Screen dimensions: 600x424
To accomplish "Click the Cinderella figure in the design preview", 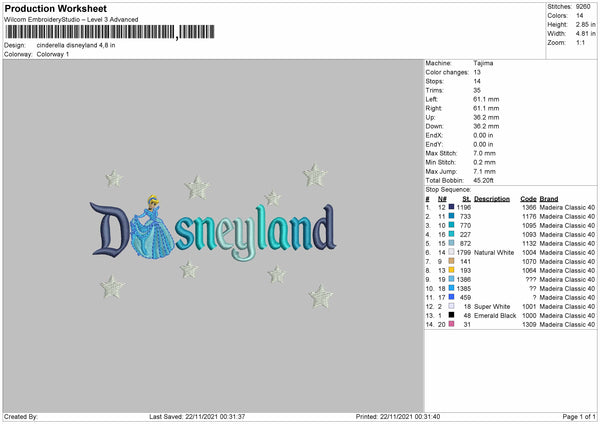I will [x=152, y=228].
